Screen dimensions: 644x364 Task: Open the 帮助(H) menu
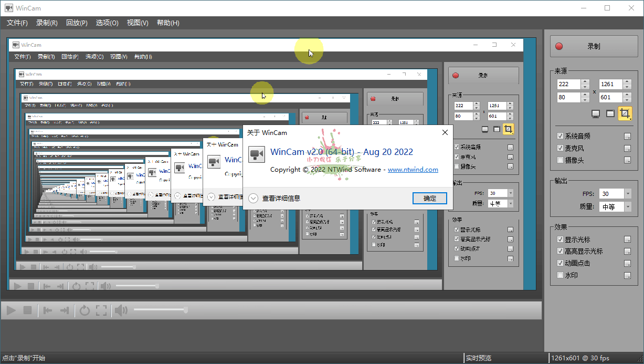(167, 23)
